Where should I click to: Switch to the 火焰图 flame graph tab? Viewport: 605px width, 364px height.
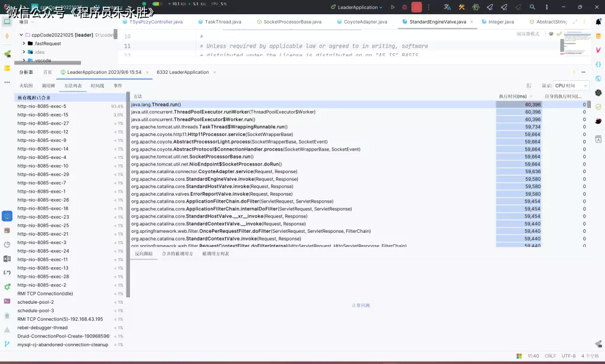(26, 86)
